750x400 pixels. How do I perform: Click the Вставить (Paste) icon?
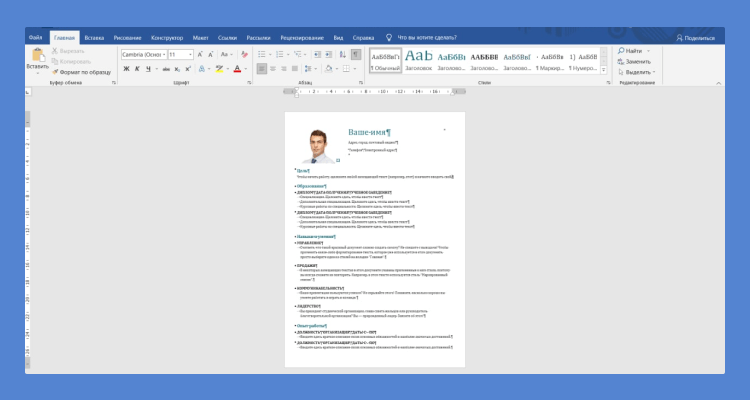click(37, 56)
